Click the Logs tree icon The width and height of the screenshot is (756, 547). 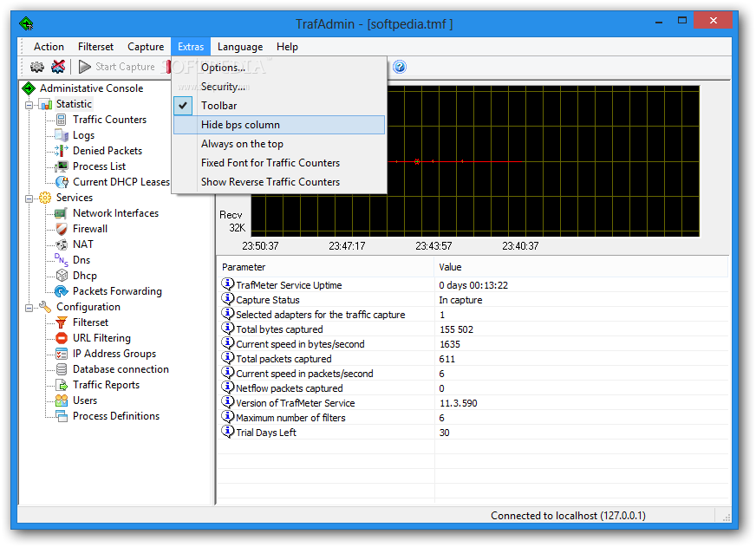click(62, 135)
